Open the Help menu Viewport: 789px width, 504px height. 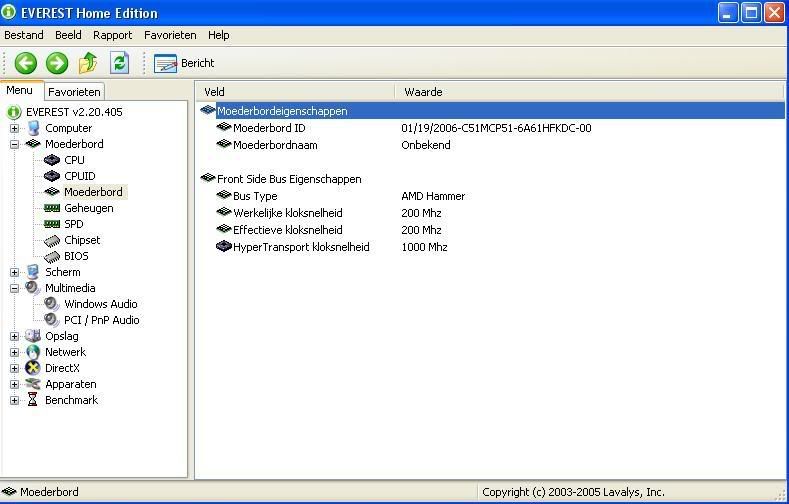click(x=218, y=35)
